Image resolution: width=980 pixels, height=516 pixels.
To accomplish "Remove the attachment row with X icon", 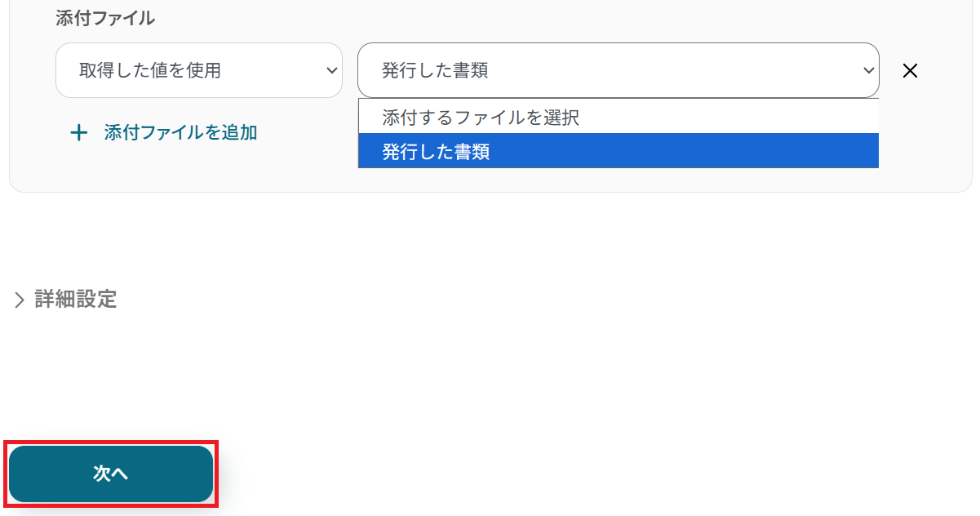I will pos(910,71).
